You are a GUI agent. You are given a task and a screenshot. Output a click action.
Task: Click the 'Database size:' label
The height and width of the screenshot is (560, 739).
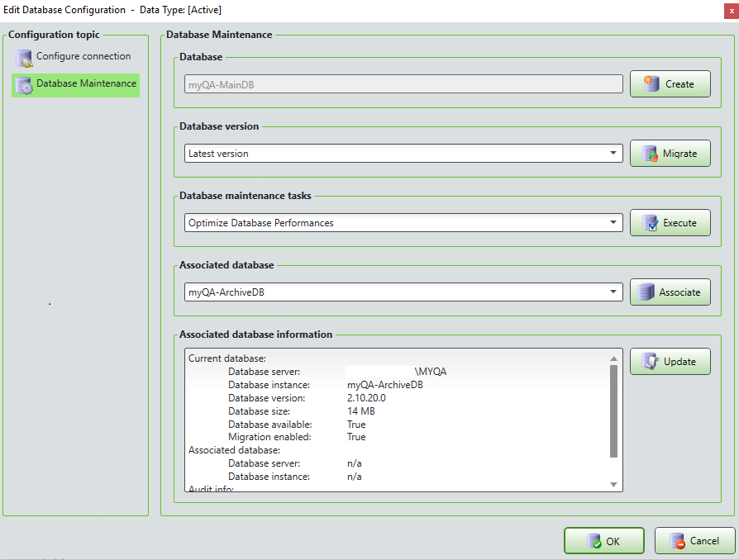260,411
